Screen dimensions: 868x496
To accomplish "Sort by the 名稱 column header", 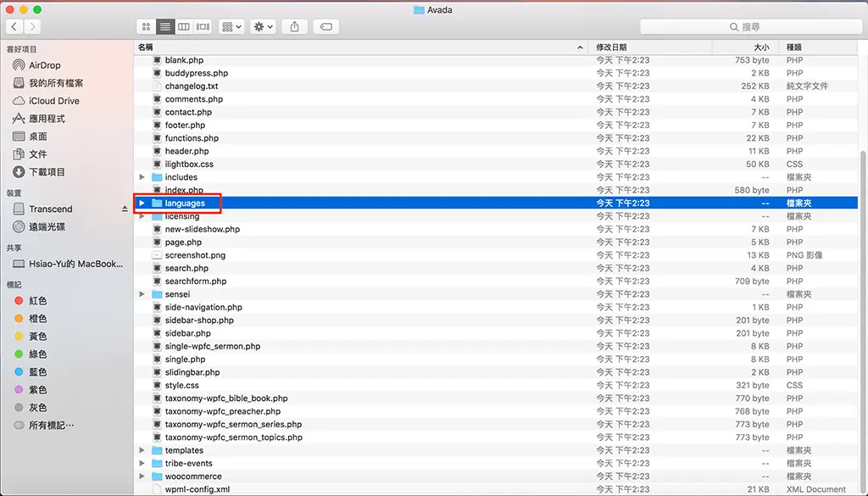I will pos(361,47).
